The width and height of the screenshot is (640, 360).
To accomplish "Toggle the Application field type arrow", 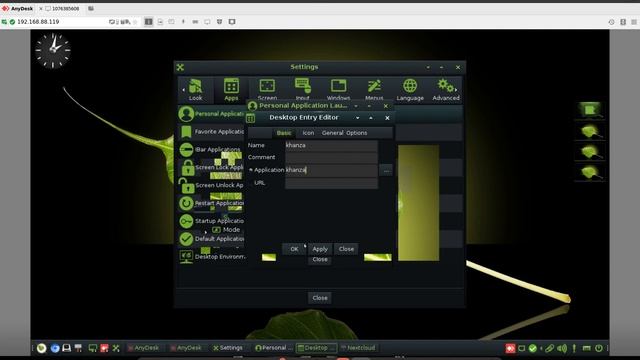I will click(x=251, y=170).
